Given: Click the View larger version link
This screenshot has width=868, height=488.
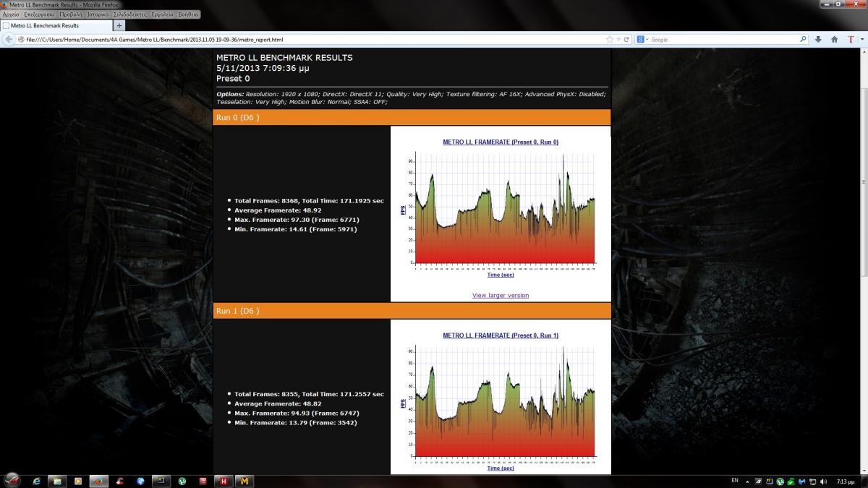Looking at the screenshot, I should pos(501,295).
